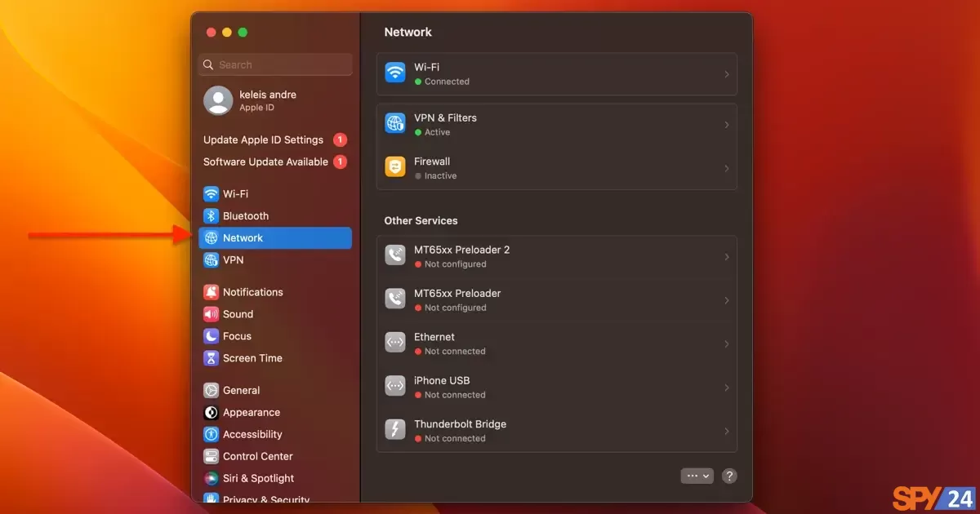Click the Ethernet service icon
The height and width of the screenshot is (514, 980).
click(395, 343)
